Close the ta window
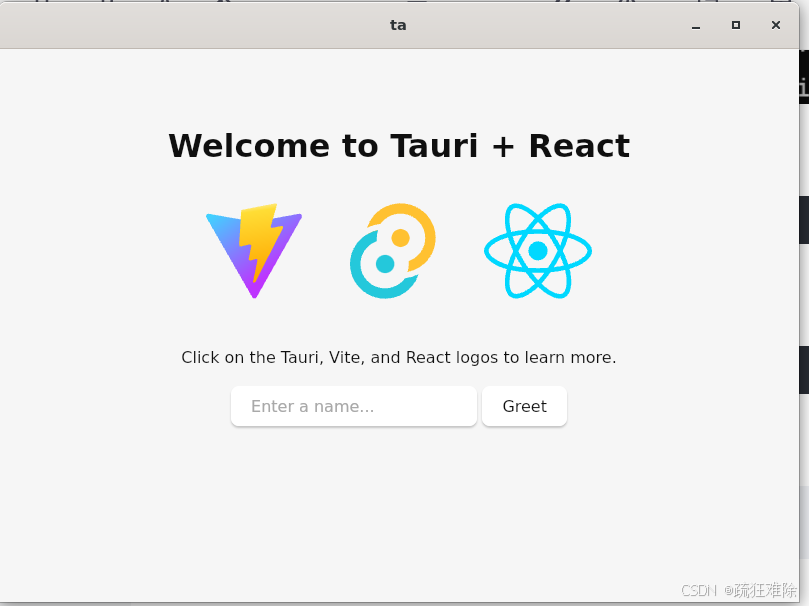The height and width of the screenshot is (606, 809). [x=775, y=25]
